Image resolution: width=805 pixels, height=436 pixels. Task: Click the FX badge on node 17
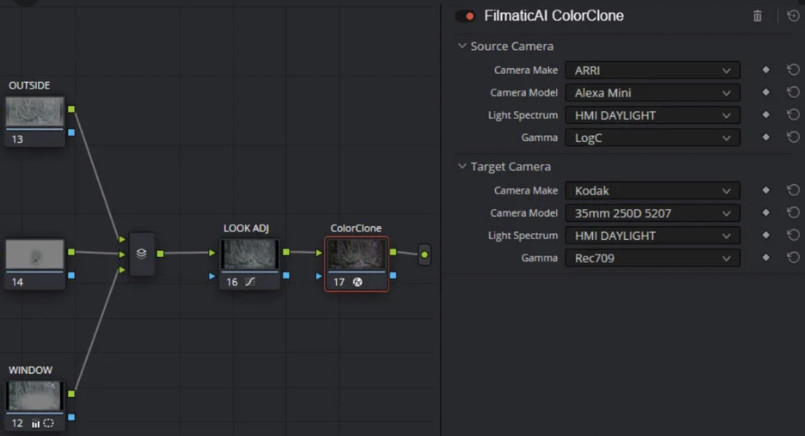point(358,282)
